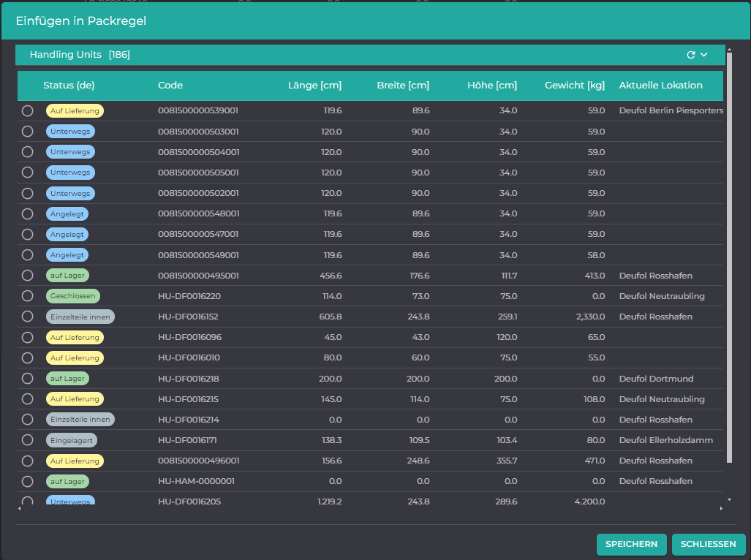Close the dialog with SCHLIESSEN
The image size is (751, 560).
click(x=708, y=544)
